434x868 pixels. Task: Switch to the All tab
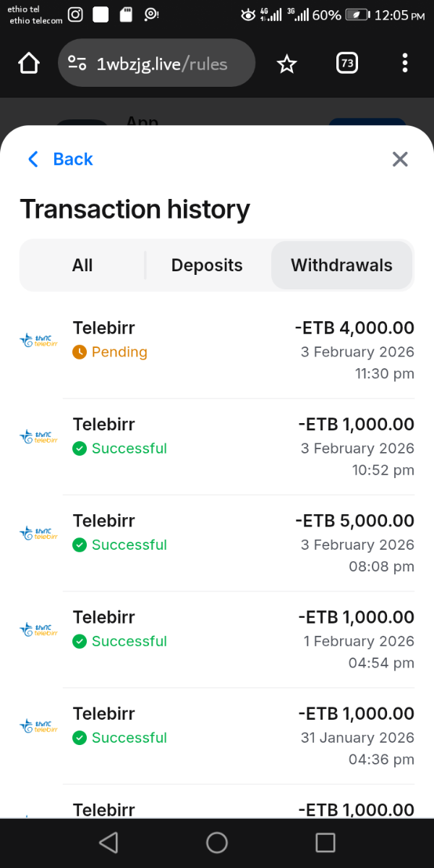point(82,265)
